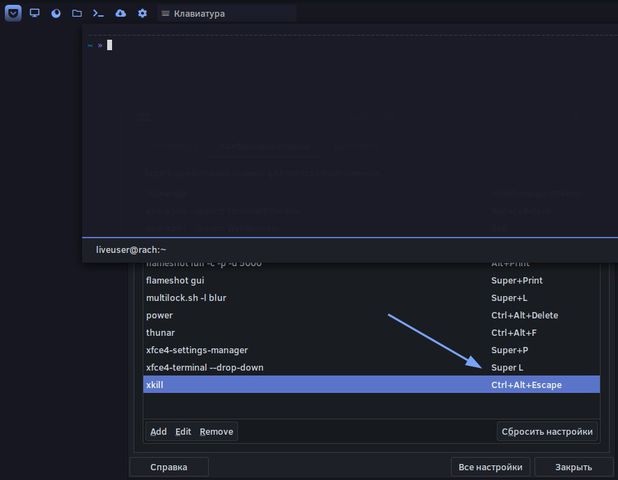This screenshot has height=480, width=618.
Task: Click the Remove shortcut button
Action: click(x=216, y=432)
